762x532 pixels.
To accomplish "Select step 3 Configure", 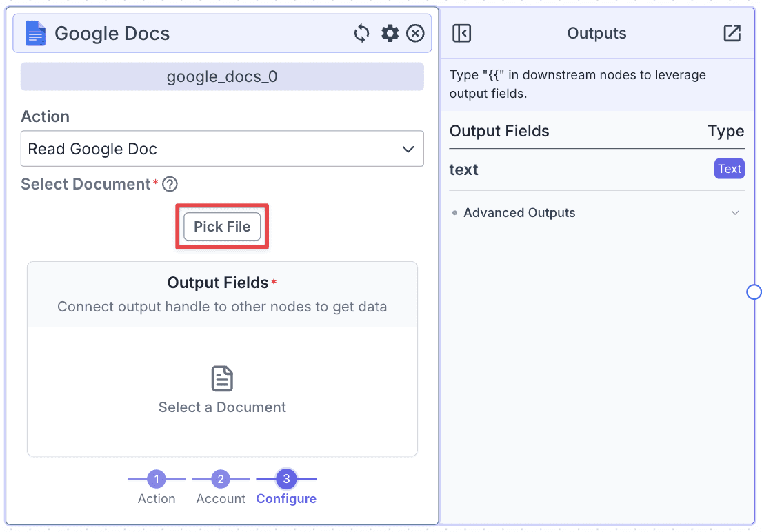I will pyautogui.click(x=286, y=487).
